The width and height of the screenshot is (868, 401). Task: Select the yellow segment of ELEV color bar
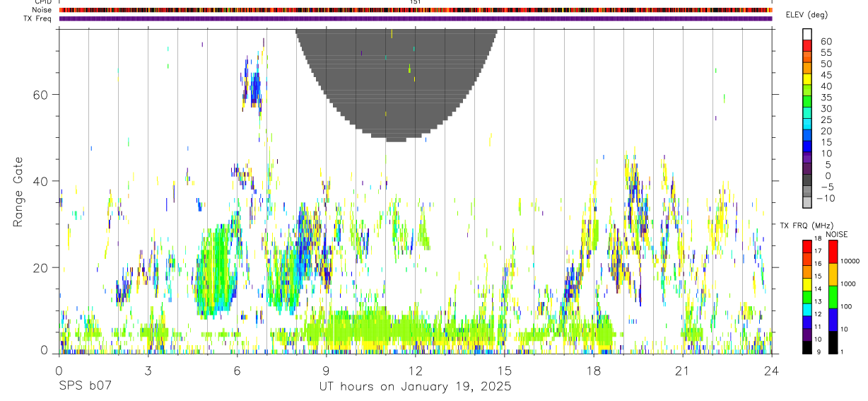pyautogui.click(x=807, y=80)
